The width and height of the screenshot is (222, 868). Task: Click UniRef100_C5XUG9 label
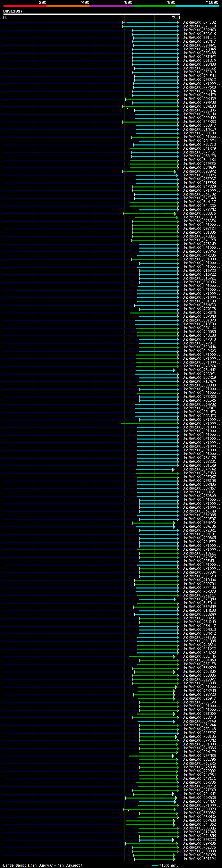(x=199, y=99)
